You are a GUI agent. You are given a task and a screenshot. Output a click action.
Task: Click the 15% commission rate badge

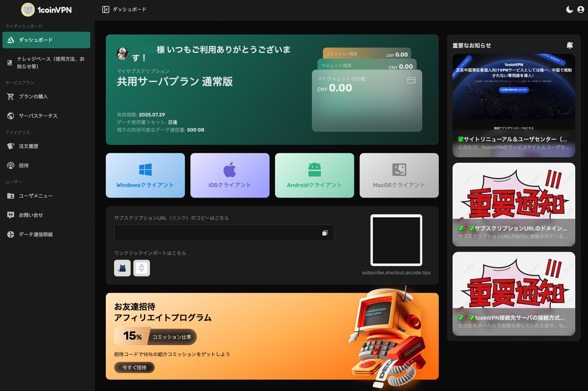(x=155, y=337)
